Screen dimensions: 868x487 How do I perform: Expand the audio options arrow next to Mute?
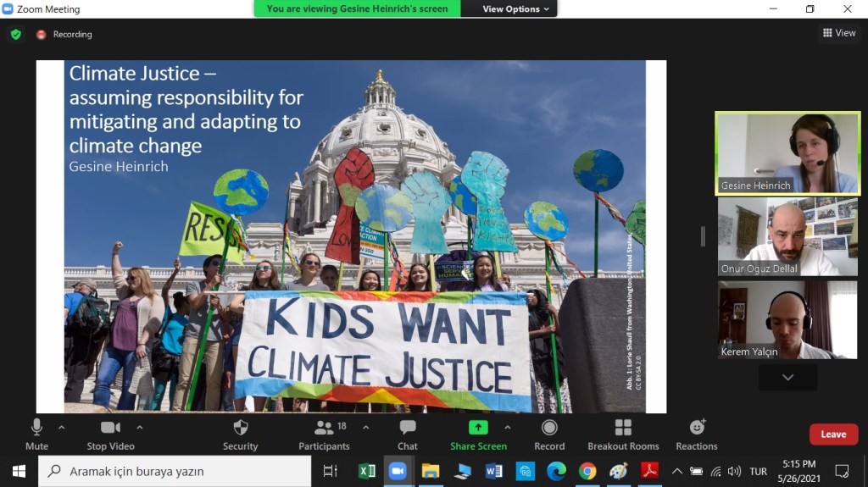coord(61,428)
